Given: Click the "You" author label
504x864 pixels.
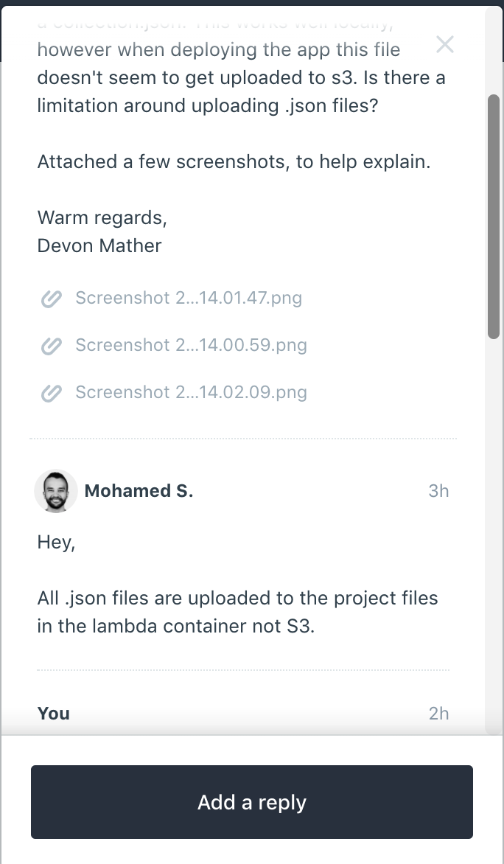Looking at the screenshot, I should tap(54, 714).
